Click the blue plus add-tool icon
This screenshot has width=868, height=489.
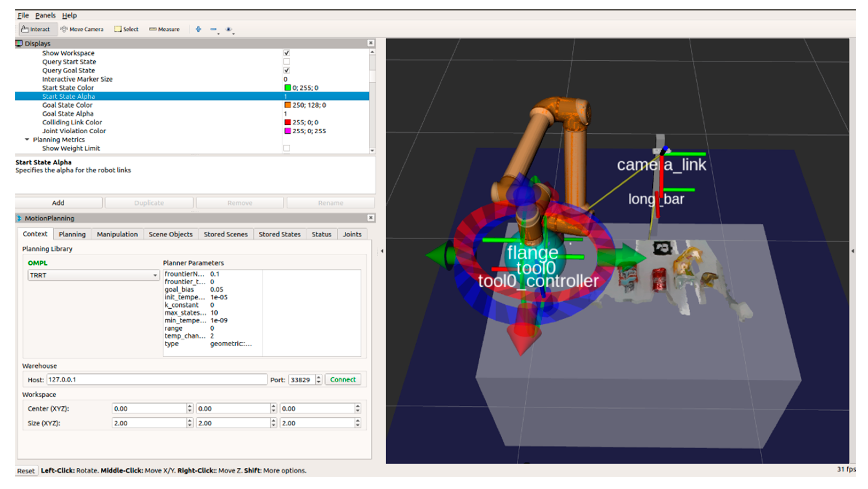[x=198, y=29]
